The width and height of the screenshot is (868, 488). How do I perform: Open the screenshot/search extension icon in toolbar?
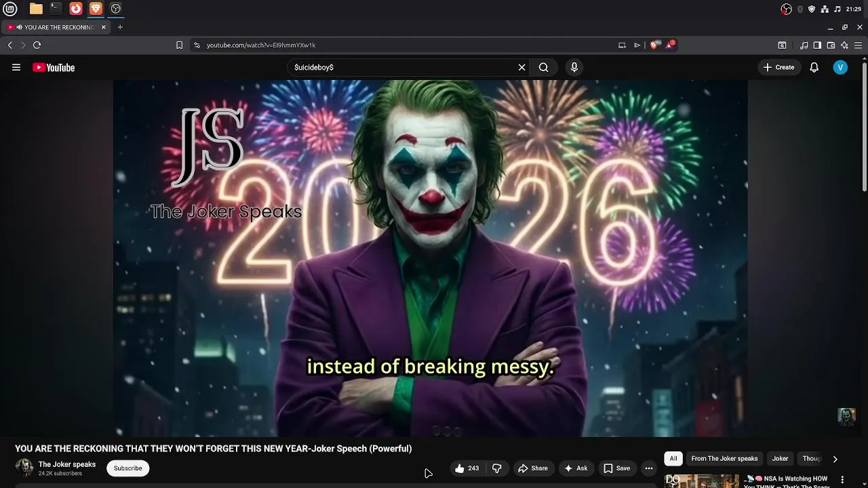pos(782,45)
